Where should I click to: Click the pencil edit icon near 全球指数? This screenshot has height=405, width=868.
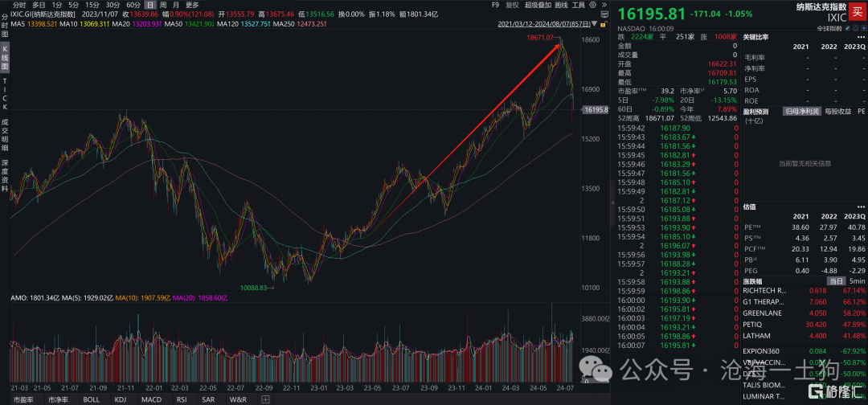[x=848, y=27]
